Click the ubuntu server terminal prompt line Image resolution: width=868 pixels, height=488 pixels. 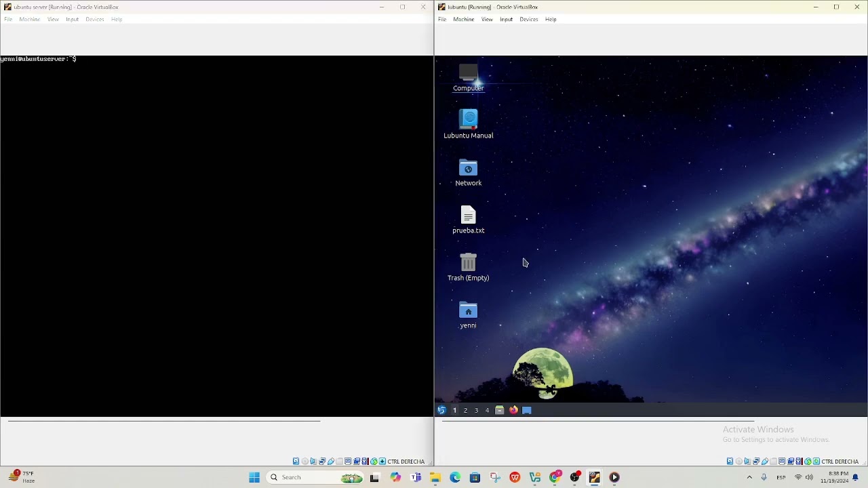[x=39, y=59]
